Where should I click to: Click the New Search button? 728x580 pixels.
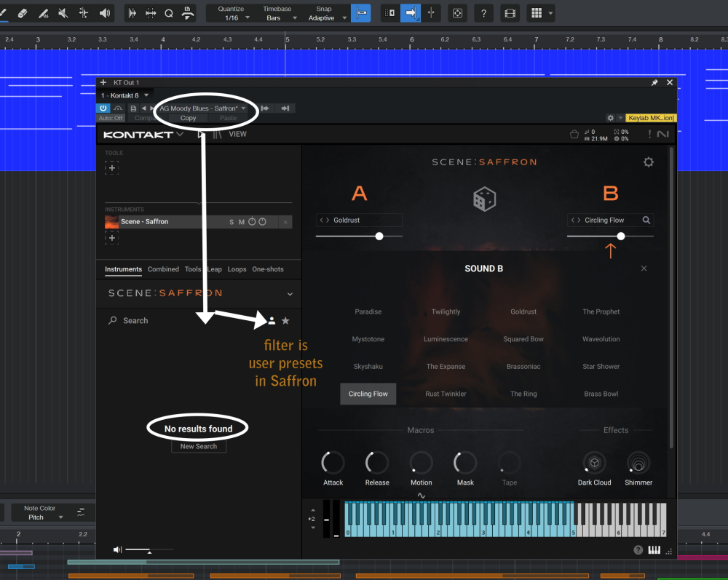pos(199,446)
